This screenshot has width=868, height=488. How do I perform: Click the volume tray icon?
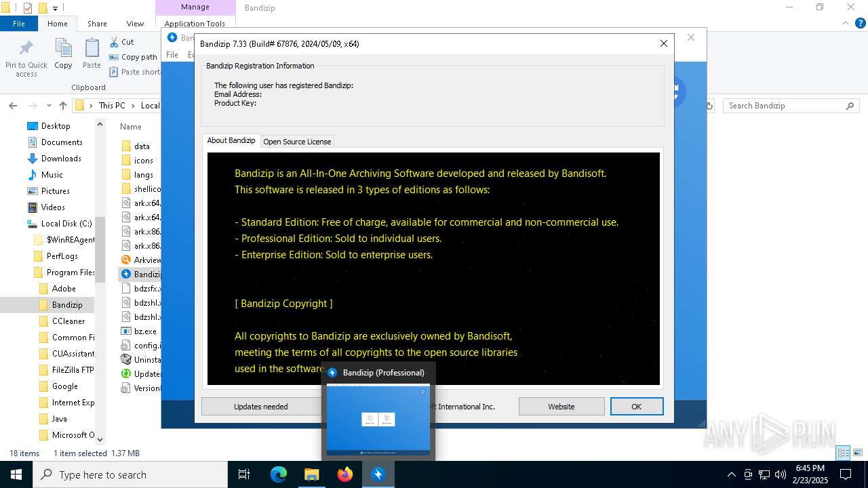pyautogui.click(x=781, y=474)
